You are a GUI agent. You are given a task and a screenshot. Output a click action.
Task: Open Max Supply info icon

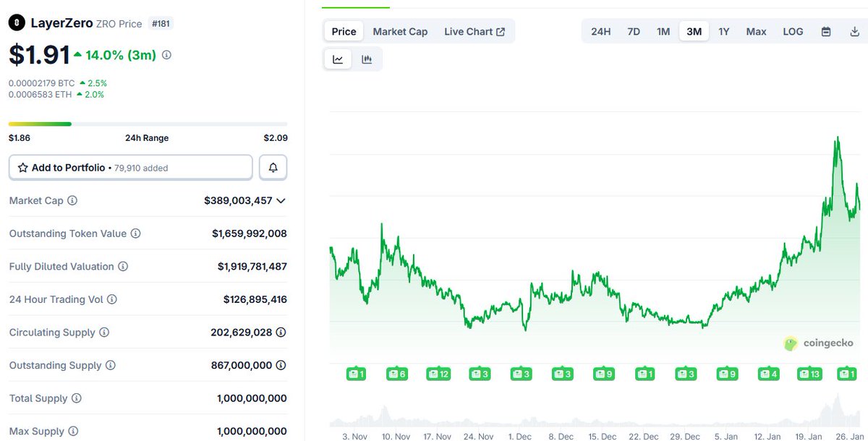click(x=74, y=432)
